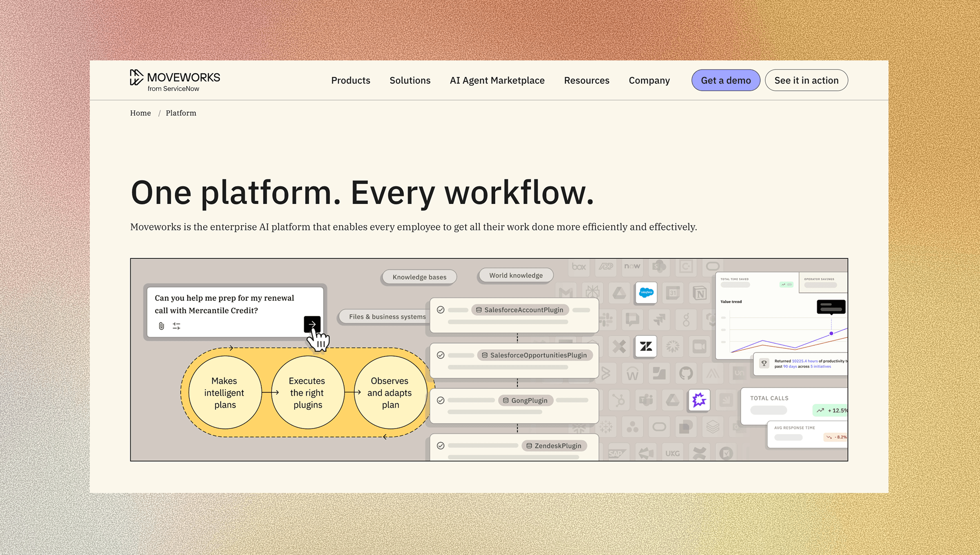
Task: Click the TOTAL CALLS card title
Action: [x=769, y=398]
